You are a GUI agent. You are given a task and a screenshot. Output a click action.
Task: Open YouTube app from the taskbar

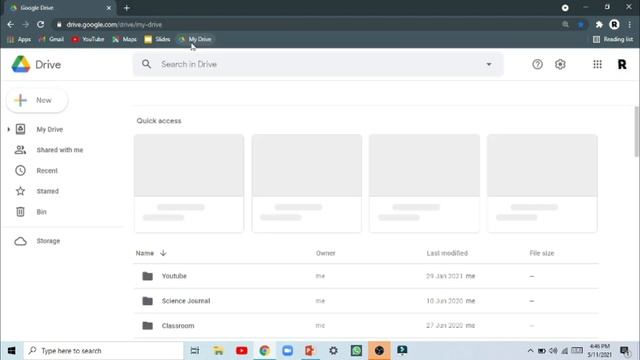[242, 351]
